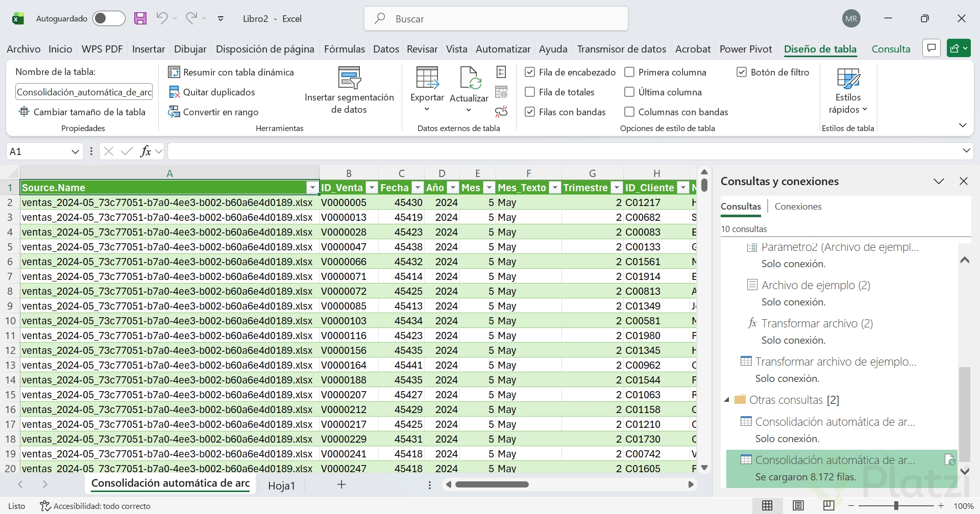
Task: Insert a data slicer (segmentación de datos)
Action: tap(349, 90)
